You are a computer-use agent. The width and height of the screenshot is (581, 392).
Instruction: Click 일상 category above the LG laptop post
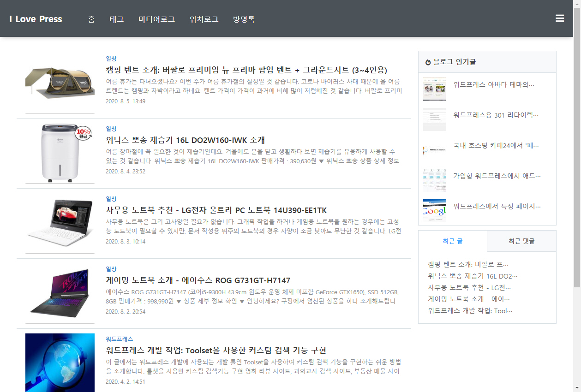(111, 199)
